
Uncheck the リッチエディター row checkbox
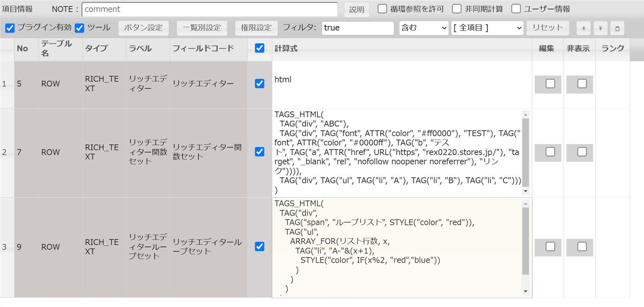tap(259, 84)
